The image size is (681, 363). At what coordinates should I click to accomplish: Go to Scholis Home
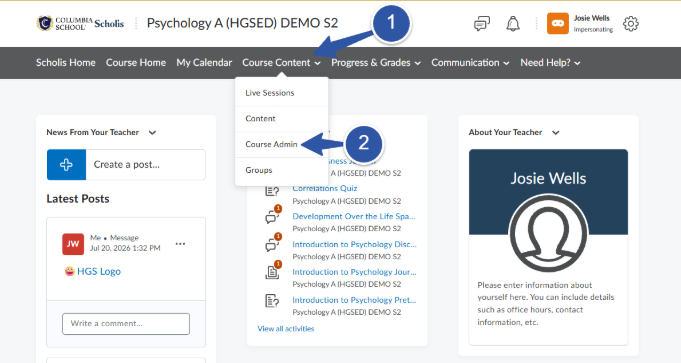click(x=66, y=63)
